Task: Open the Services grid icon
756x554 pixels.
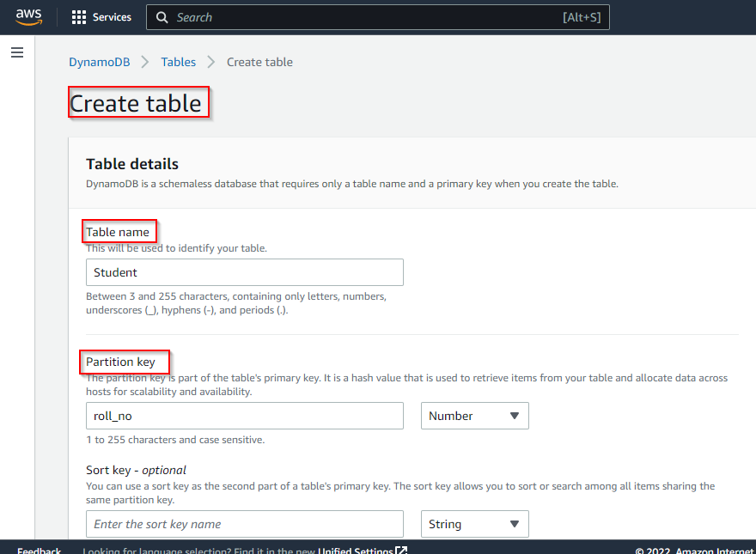Action: coord(79,17)
